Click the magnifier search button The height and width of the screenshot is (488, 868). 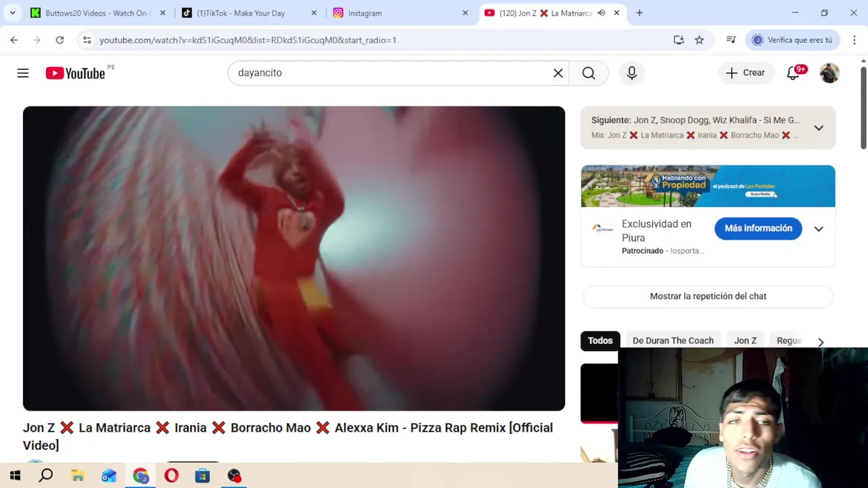589,73
